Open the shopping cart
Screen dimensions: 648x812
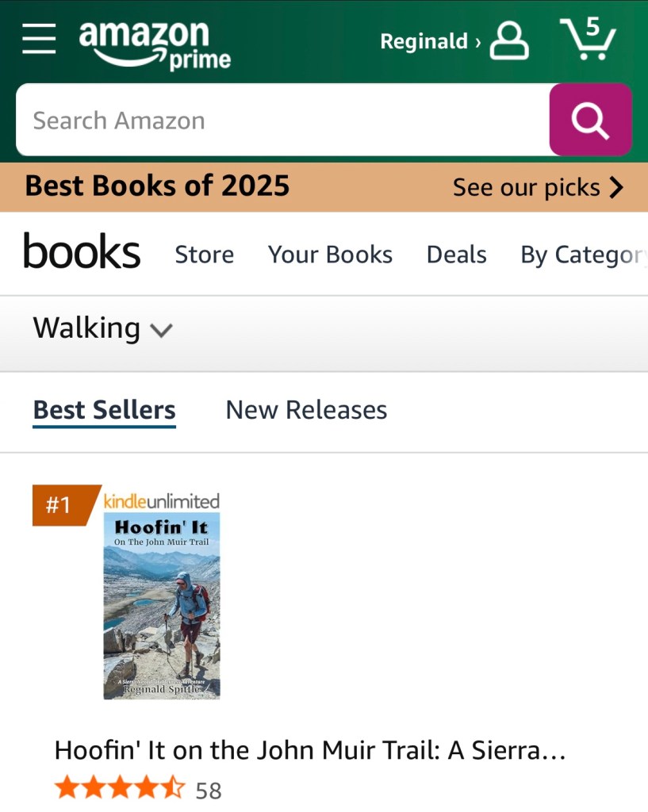coord(588,39)
